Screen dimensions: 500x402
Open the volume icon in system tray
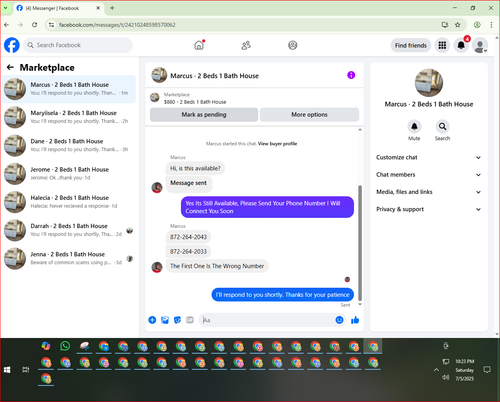tap(446, 378)
